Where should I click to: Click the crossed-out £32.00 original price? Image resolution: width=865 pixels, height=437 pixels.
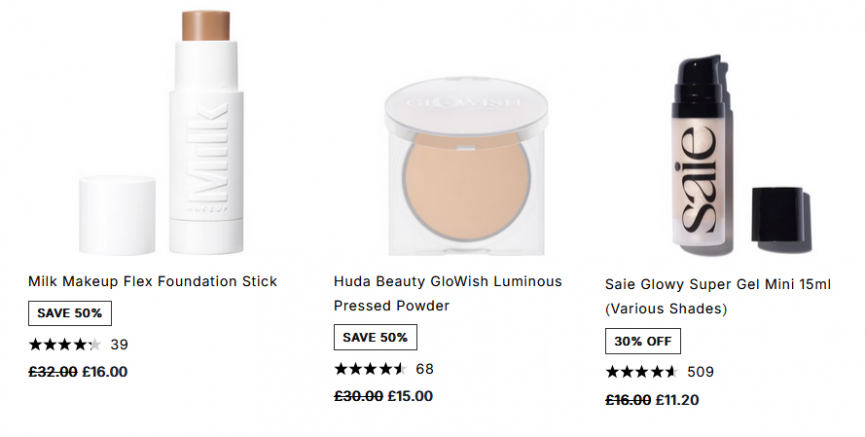click(x=53, y=372)
